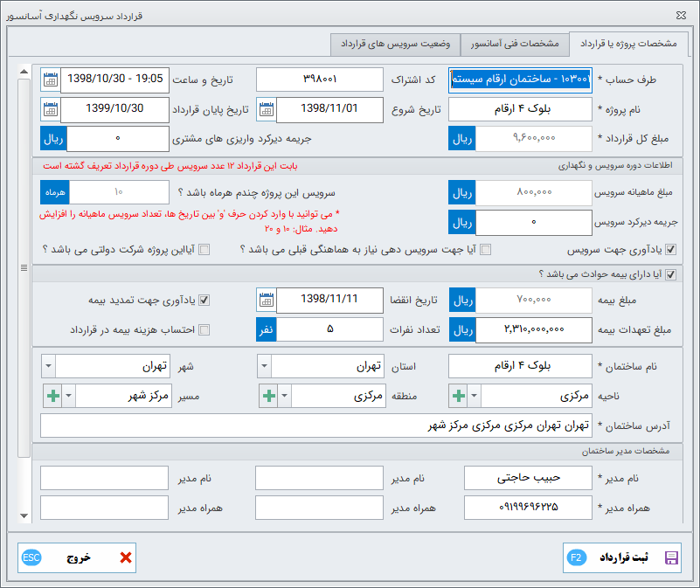Screen dimensions: 700x588
Task: Click the طرف حساب input field
Action: (520, 80)
